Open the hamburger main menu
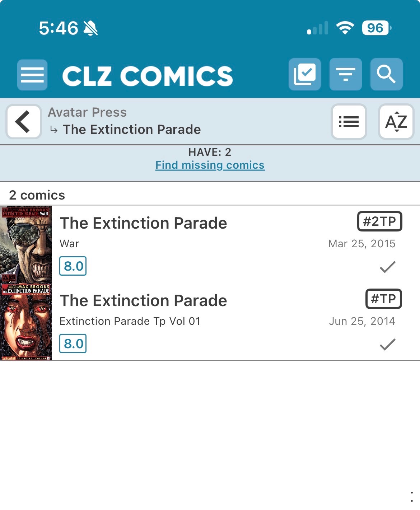Screen dimensions: 420x510 (x=32, y=75)
